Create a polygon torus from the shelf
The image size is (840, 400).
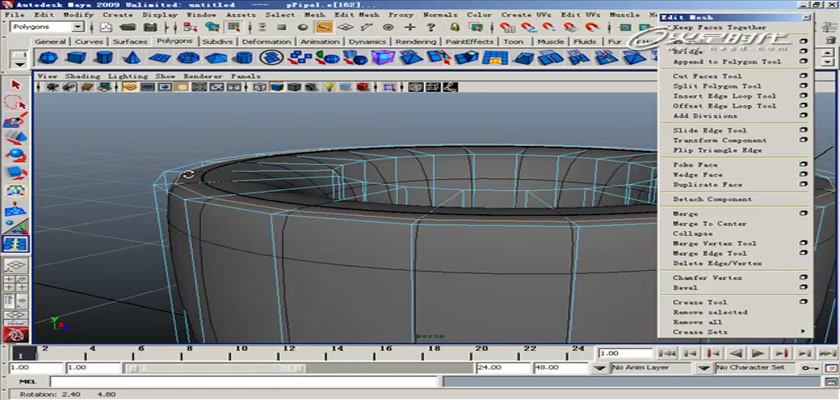click(x=188, y=57)
